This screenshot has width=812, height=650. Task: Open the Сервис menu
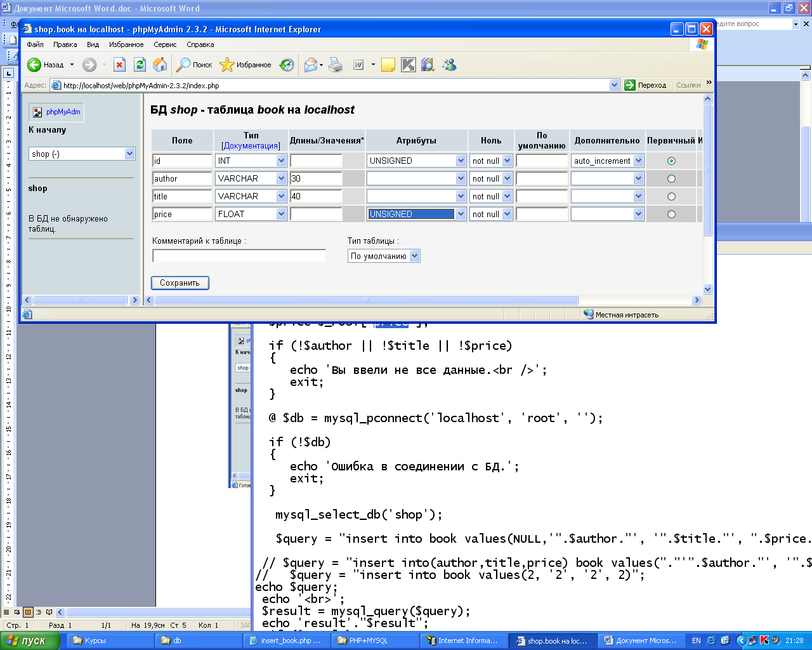pyautogui.click(x=165, y=44)
